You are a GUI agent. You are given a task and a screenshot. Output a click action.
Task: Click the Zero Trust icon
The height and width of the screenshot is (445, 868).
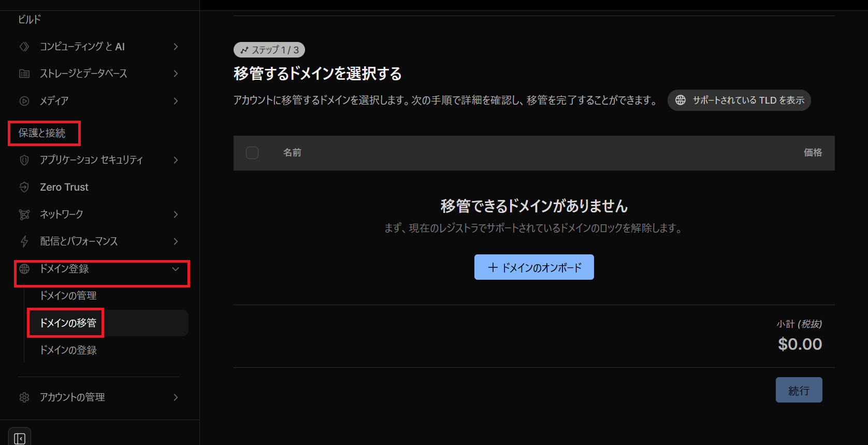pos(24,187)
